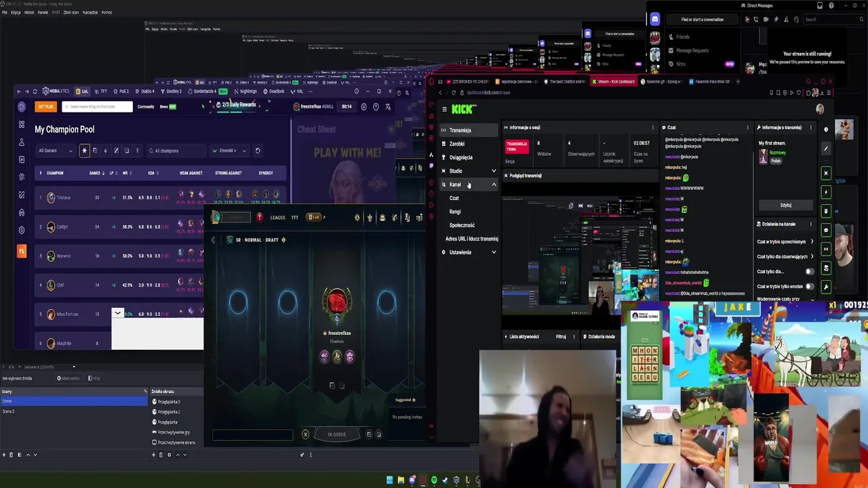868x488 pixels.
Task: Click the orange GET PLUS button
Action: [46, 106]
